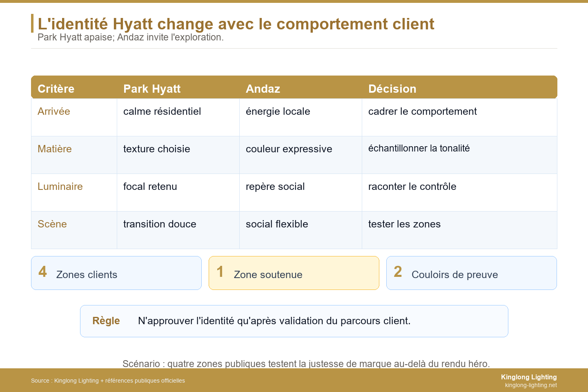588x392 pixels.
Task: Select the cell "couleur expressive"
Action: coord(289,149)
